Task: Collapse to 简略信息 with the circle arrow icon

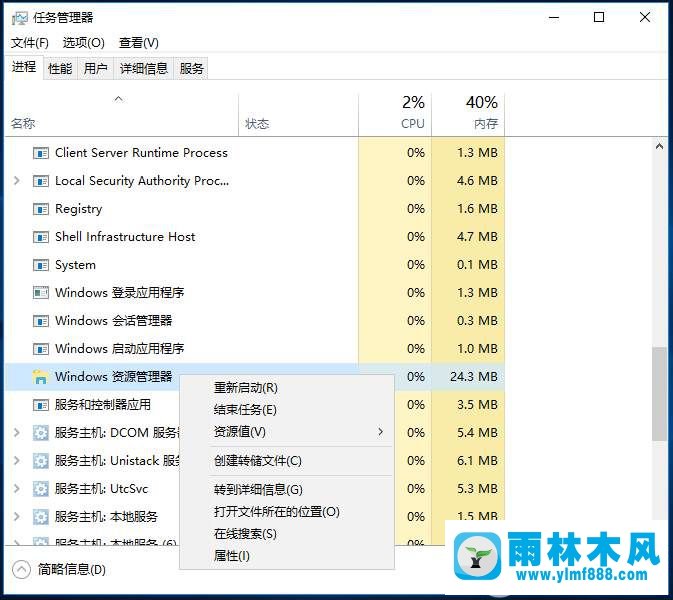Action: (21, 570)
